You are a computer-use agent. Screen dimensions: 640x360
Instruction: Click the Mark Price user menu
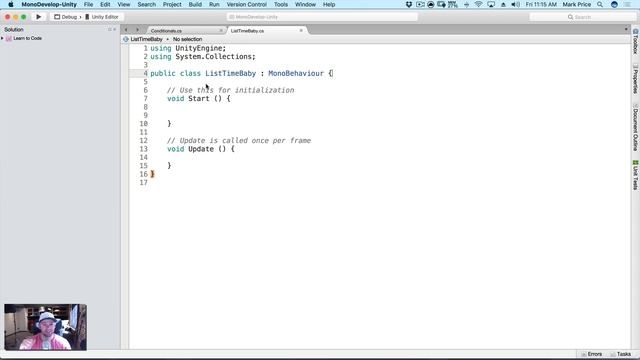coord(577,4)
